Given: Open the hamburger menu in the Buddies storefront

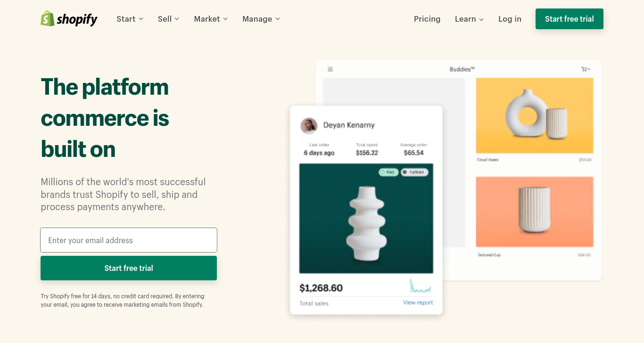Looking at the screenshot, I should click(x=330, y=69).
